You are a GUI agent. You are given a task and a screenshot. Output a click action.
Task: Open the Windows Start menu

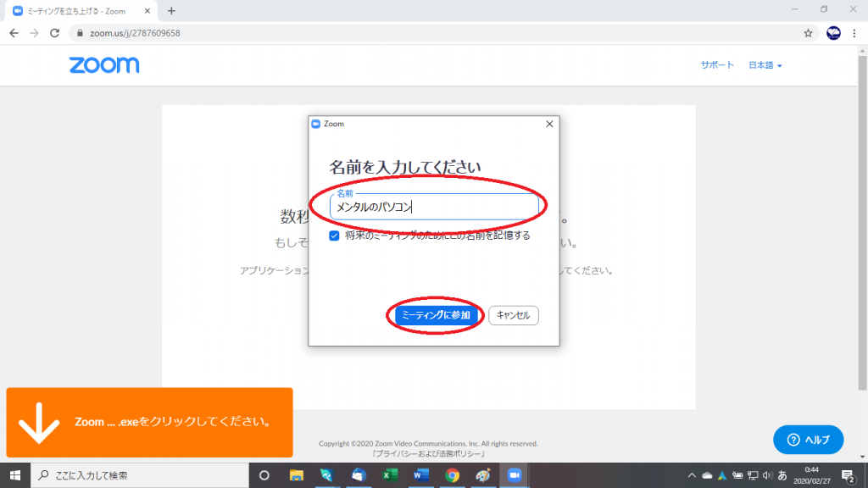[x=15, y=475]
